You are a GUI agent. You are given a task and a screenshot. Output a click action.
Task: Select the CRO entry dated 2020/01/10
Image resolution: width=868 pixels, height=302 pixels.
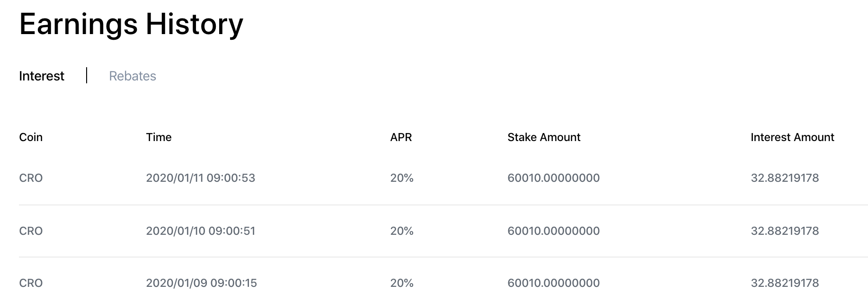tap(443, 231)
